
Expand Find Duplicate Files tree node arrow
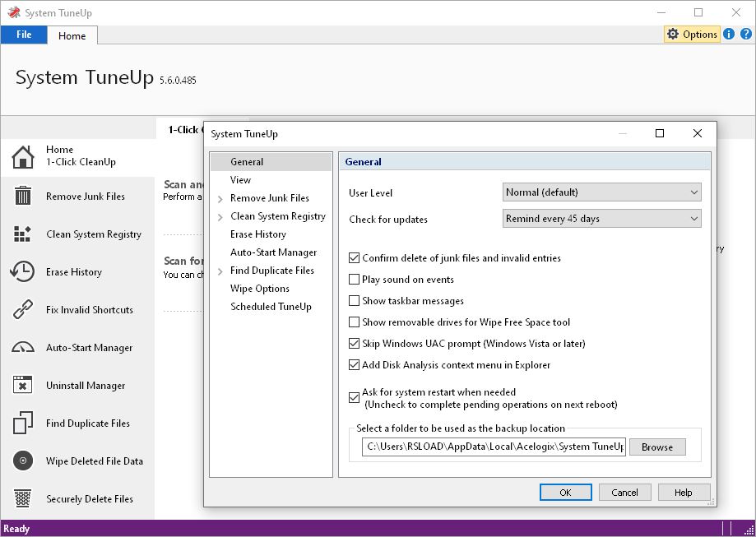point(220,271)
